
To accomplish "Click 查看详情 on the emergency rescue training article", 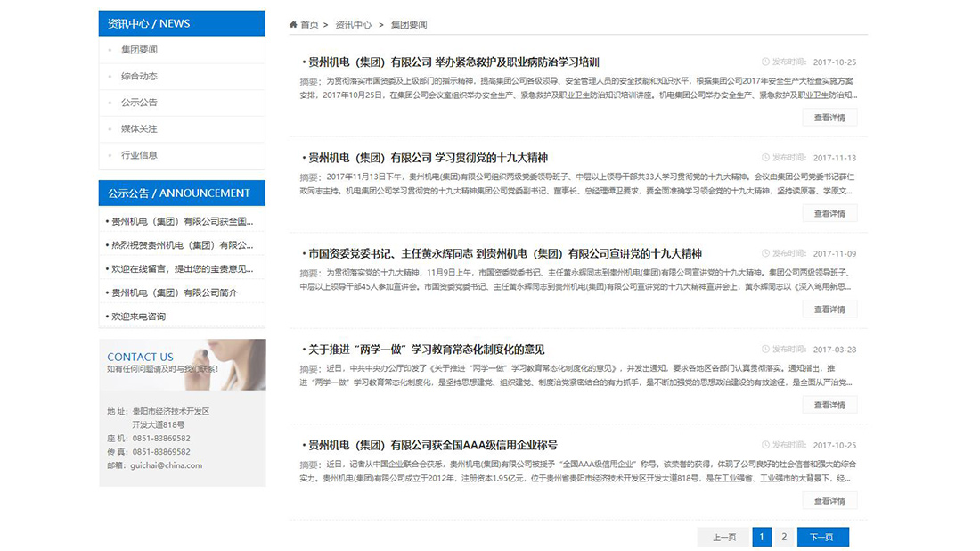I will click(x=829, y=116).
